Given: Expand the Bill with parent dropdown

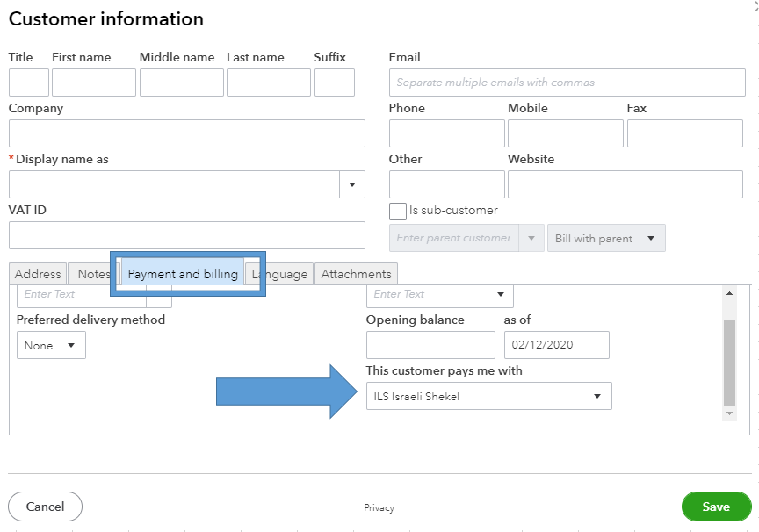Looking at the screenshot, I should pos(606,238).
